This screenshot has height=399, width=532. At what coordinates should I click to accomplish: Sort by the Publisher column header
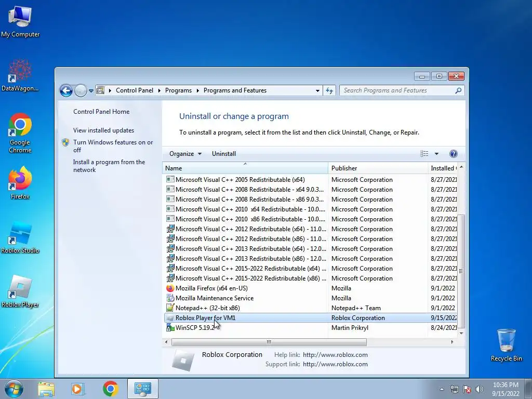[378, 168]
